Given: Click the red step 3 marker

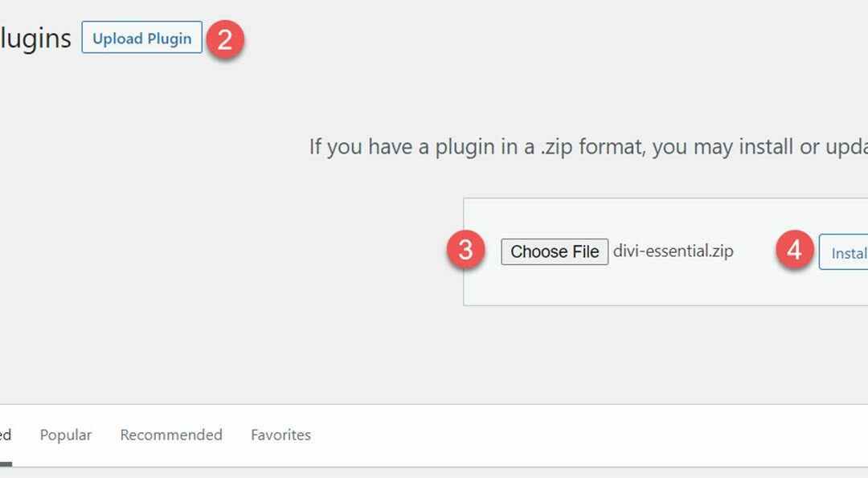Looking at the screenshot, I should pos(466,251).
